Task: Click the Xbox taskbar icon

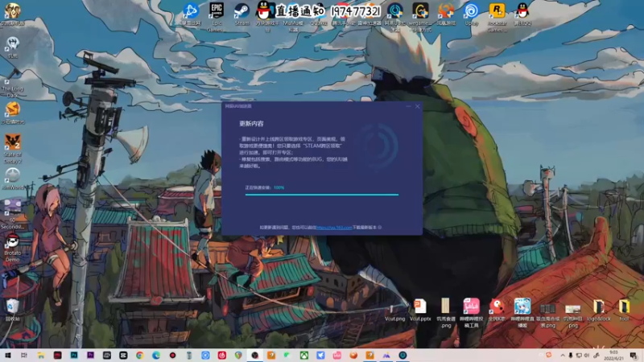Action: tap(304, 355)
